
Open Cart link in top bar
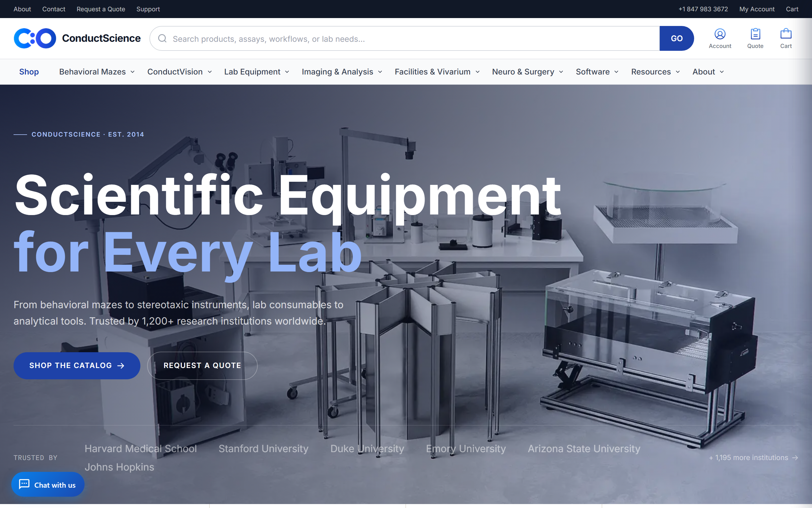pos(792,9)
